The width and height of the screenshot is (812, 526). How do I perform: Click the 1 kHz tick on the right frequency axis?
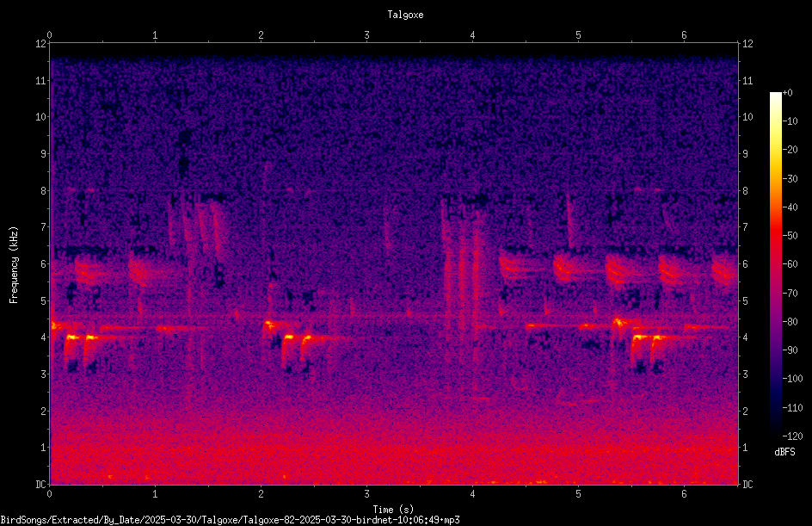tap(745, 448)
